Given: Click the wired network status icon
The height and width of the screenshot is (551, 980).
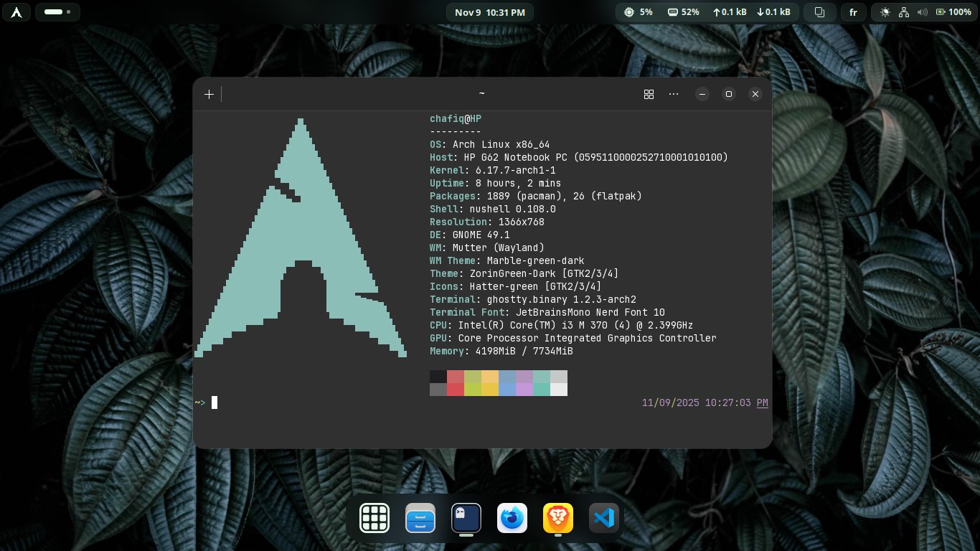Looking at the screenshot, I should pos(903,12).
